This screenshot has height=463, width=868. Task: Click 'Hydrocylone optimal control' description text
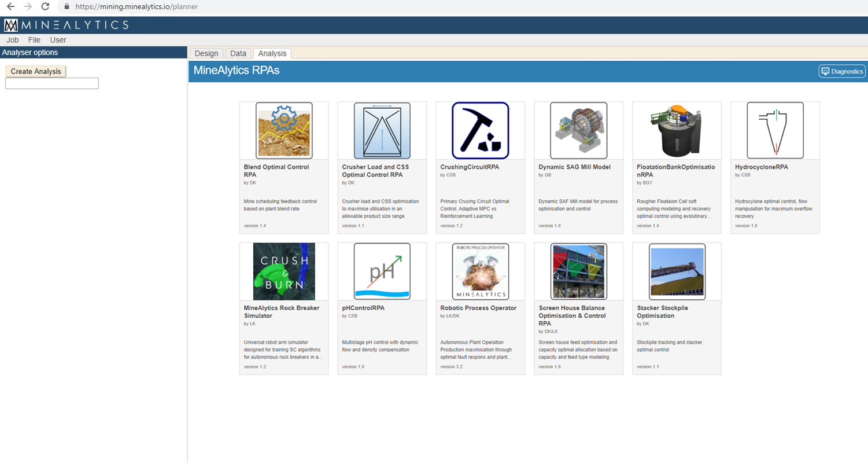pyautogui.click(x=774, y=208)
